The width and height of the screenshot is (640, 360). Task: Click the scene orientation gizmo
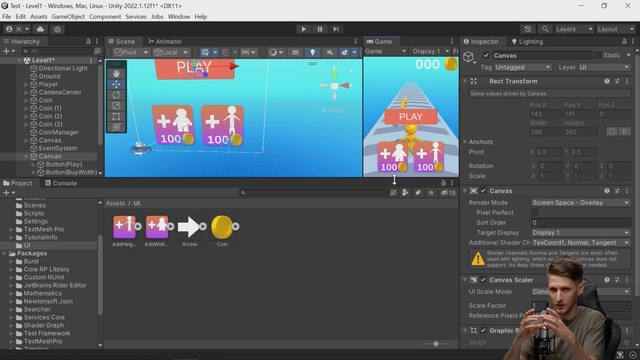coord(335,85)
